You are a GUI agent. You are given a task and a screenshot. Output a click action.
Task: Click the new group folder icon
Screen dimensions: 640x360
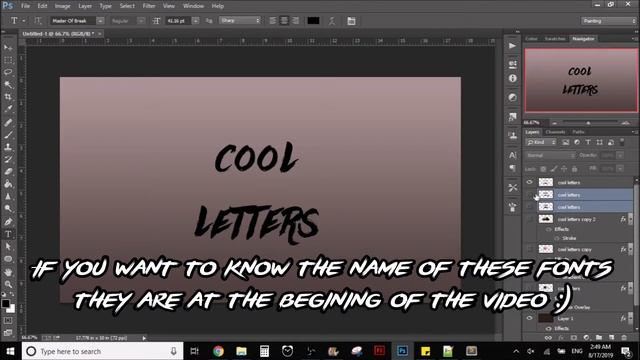coord(599,338)
